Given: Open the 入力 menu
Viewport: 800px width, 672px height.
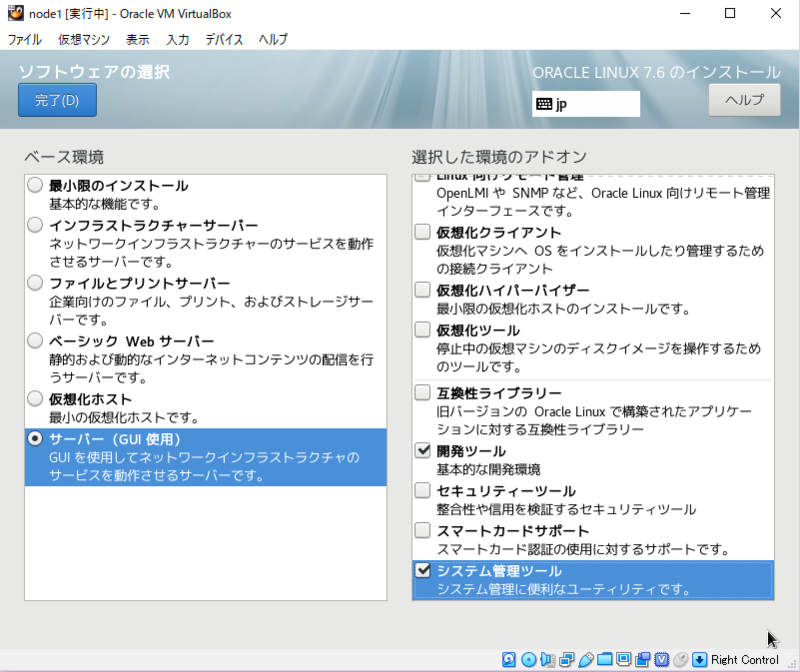Looking at the screenshot, I should tap(178, 39).
